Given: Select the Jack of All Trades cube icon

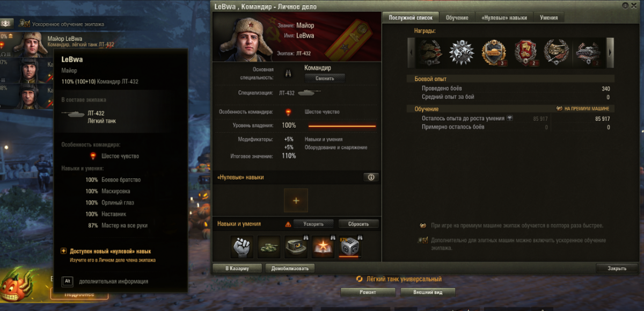Looking at the screenshot, I should pos(350,247).
